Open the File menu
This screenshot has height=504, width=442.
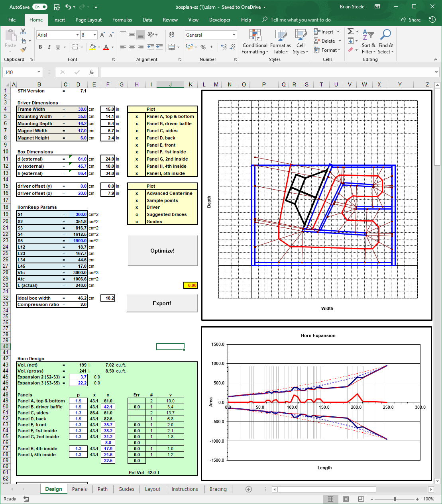point(12,20)
